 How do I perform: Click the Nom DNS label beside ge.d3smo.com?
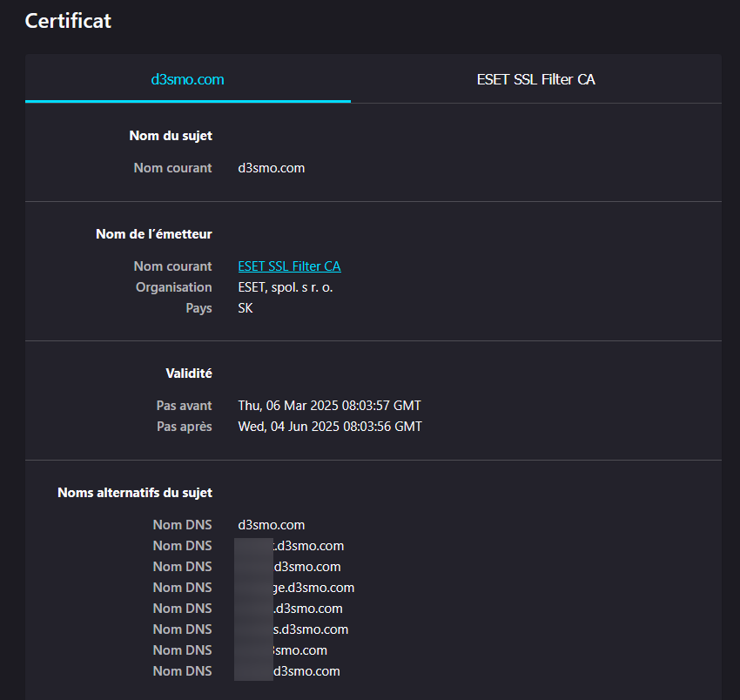[x=182, y=588]
